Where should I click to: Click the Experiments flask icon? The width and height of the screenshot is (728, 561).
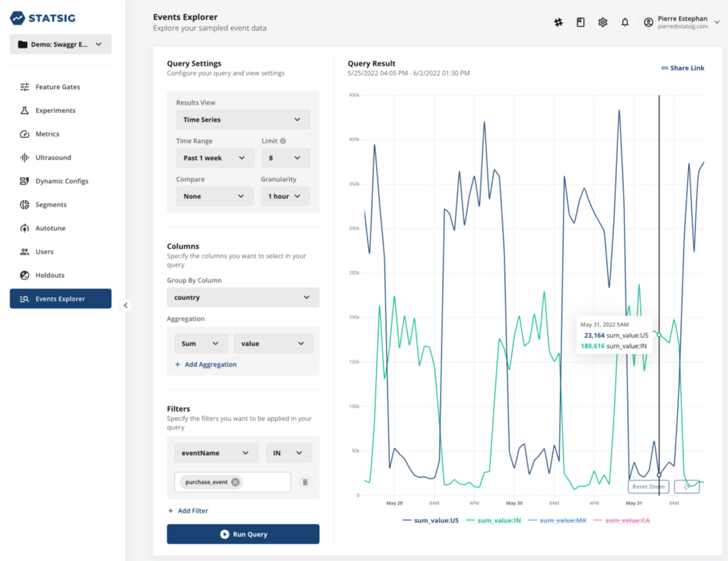pos(25,110)
